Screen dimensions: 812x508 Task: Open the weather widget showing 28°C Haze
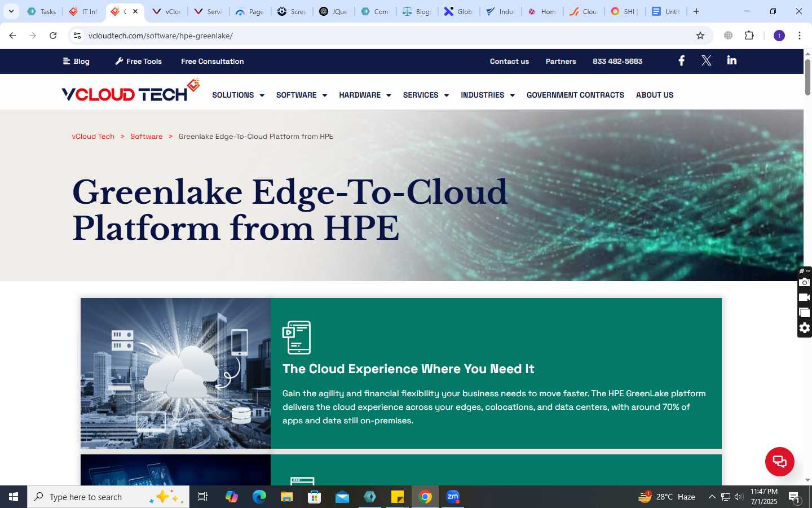click(667, 497)
